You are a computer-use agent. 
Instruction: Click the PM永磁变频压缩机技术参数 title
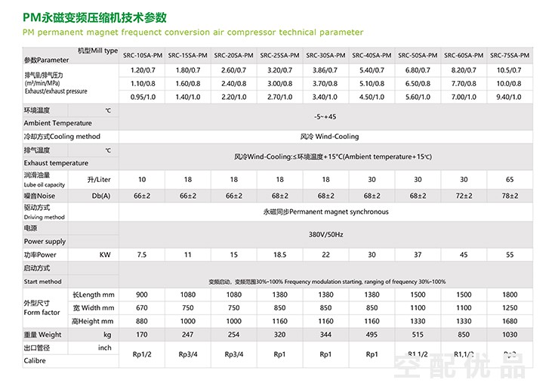94,17
